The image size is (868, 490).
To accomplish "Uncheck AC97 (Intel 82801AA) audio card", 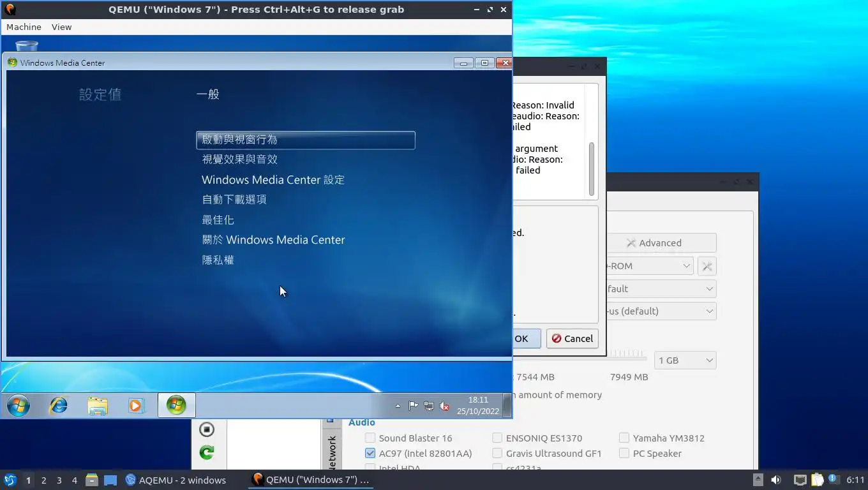I will point(370,453).
